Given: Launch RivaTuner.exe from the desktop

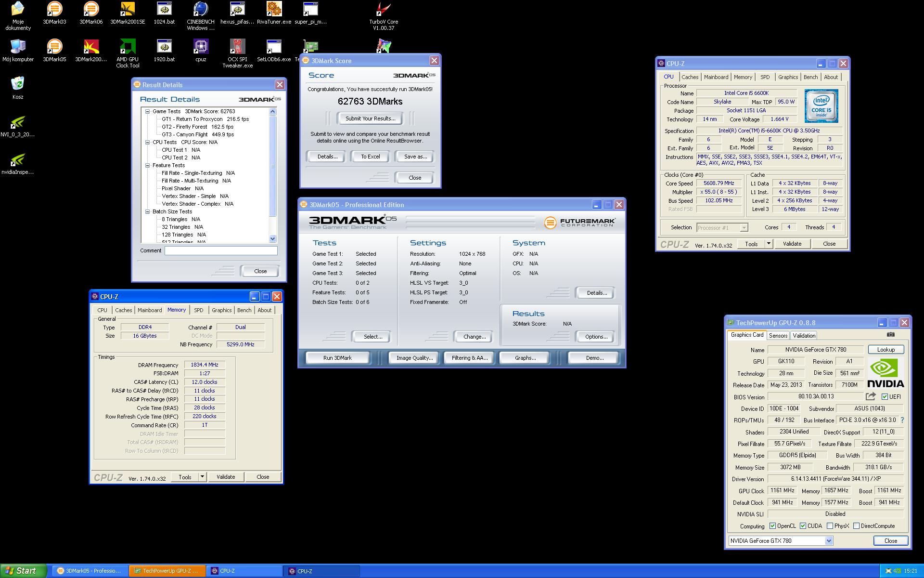Looking at the screenshot, I should click(274, 13).
